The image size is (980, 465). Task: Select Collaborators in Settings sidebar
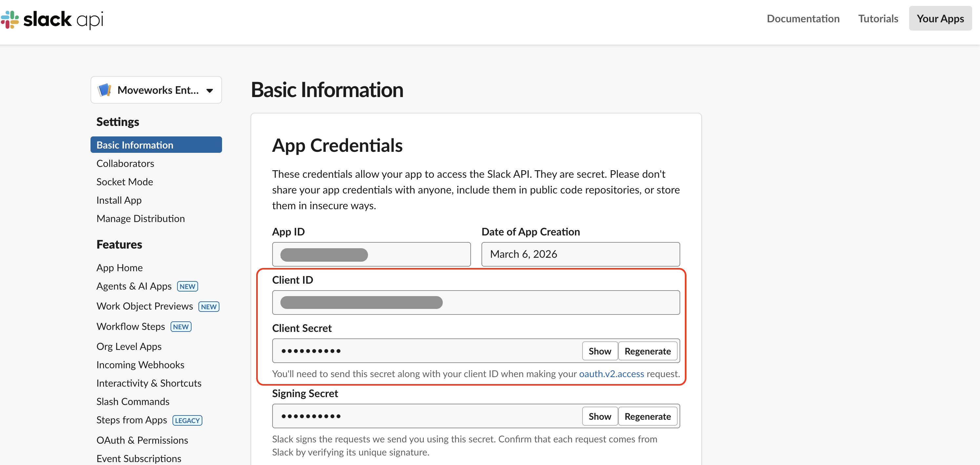[x=125, y=163]
